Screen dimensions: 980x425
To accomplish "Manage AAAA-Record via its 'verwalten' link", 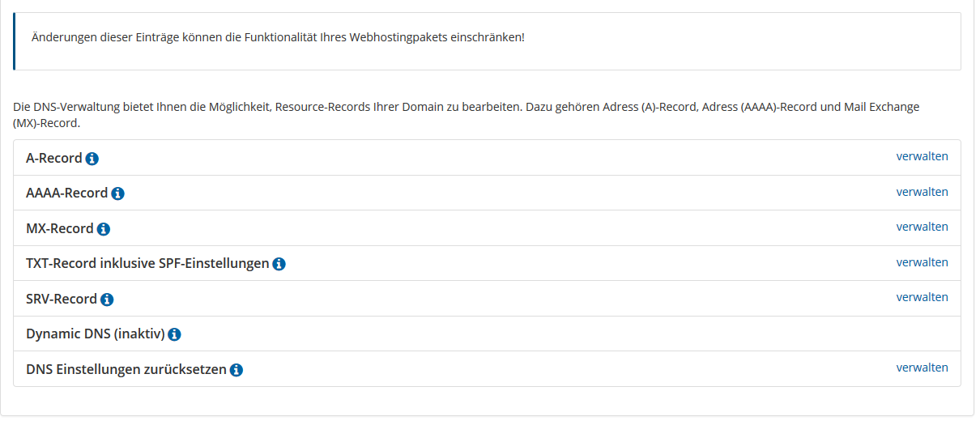I will (x=922, y=192).
